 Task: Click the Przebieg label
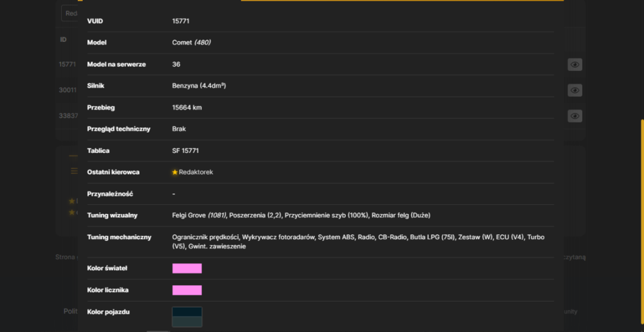(101, 108)
